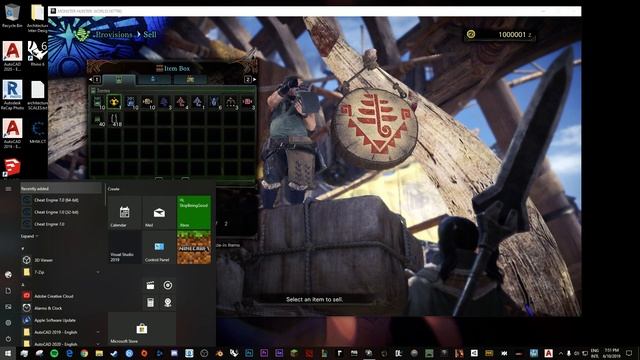Open the Camera small tile
Viewport: 640px width, 360px height.
[168, 302]
